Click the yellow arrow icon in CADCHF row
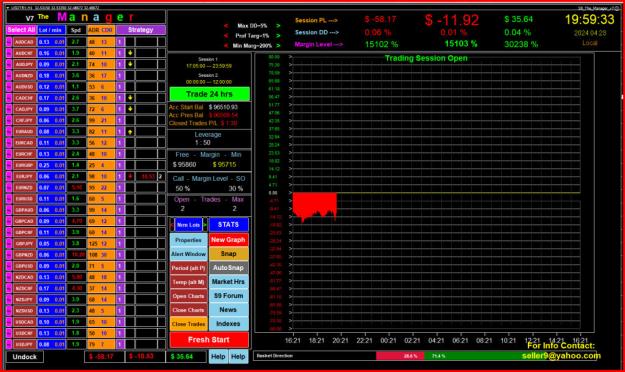Screen dimensions: 625x372 pyautogui.click(x=130, y=98)
